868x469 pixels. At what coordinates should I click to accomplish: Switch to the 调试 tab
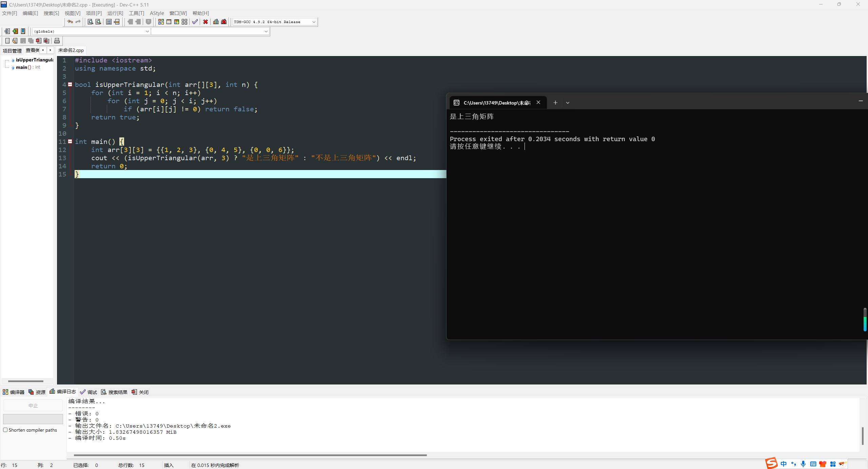(89, 392)
